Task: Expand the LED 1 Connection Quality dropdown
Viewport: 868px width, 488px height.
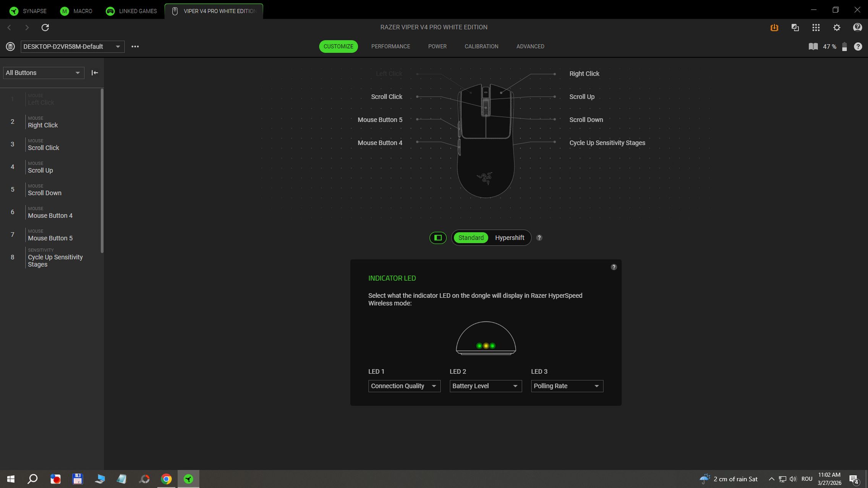Action: (404, 386)
